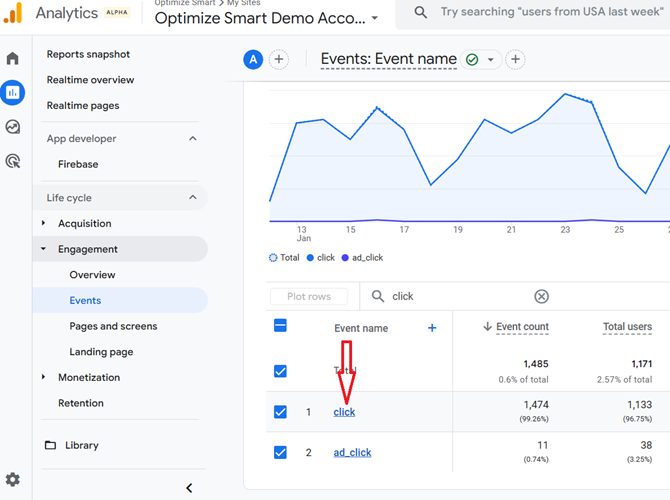Click the '1,171' total users figure

(641, 364)
